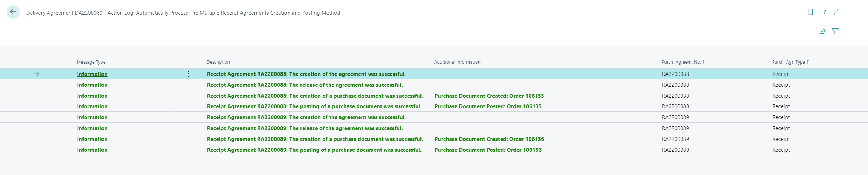Select RA2200088 agreement number in first row
Screen dimensions: 868x175
pos(675,74)
